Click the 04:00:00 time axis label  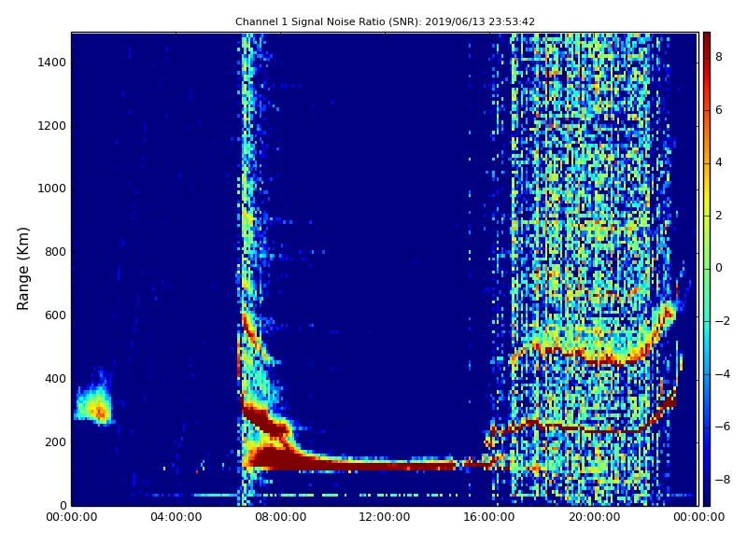pyautogui.click(x=176, y=517)
